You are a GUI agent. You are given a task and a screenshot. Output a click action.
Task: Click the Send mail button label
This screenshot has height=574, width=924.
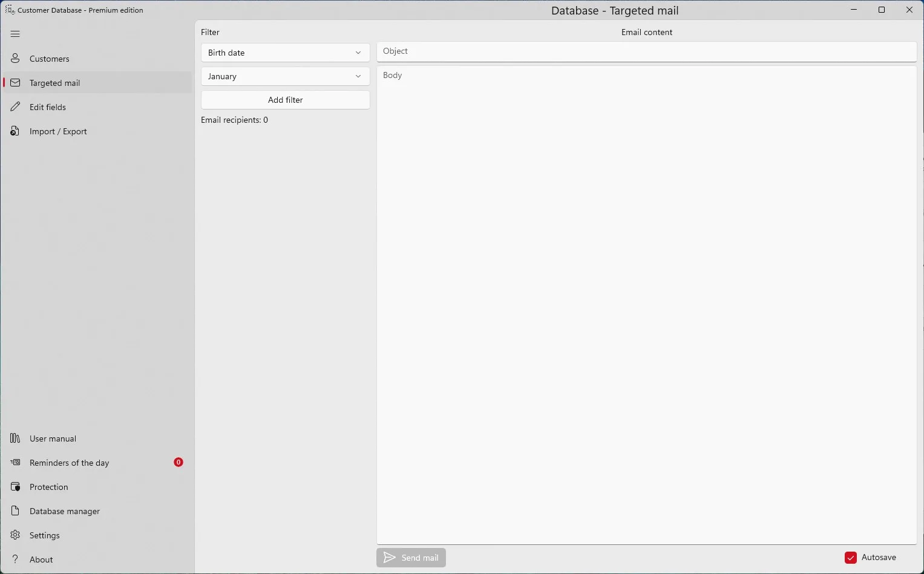[420, 558]
